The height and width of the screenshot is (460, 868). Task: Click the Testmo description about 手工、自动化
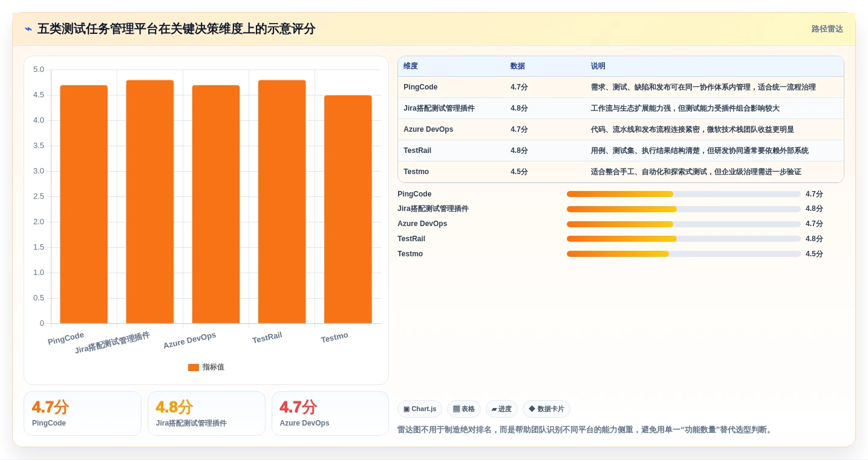[696, 172]
